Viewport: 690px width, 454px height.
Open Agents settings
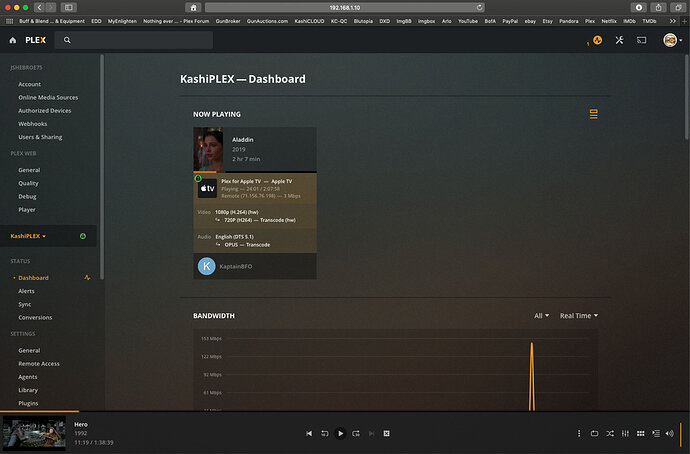point(28,377)
